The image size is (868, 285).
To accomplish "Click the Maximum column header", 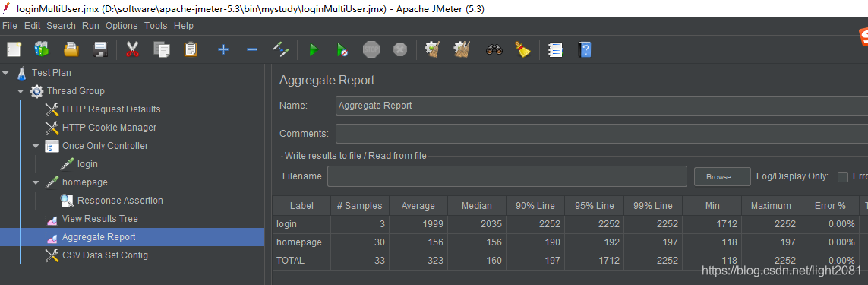I will tap(771, 206).
